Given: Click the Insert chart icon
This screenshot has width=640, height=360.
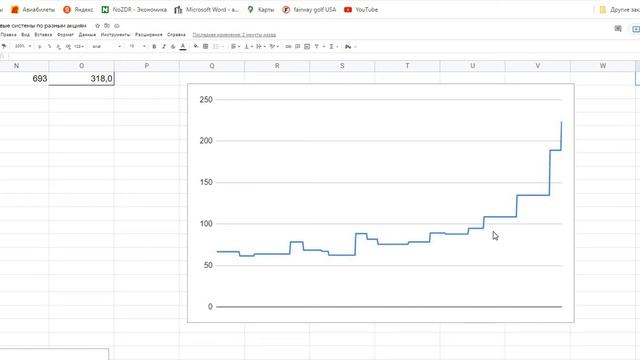Looking at the screenshot, I should pos(307,47).
